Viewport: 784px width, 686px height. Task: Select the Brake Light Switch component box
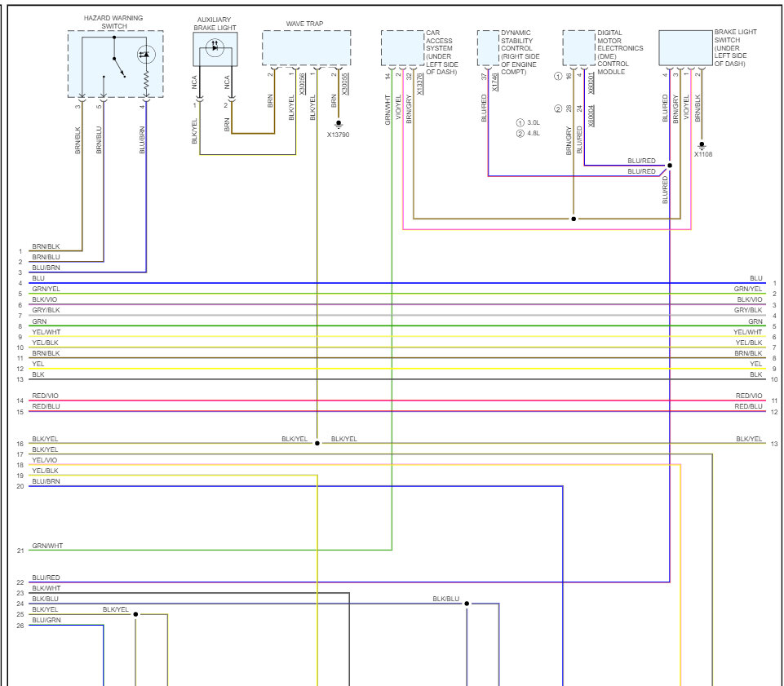(x=685, y=48)
